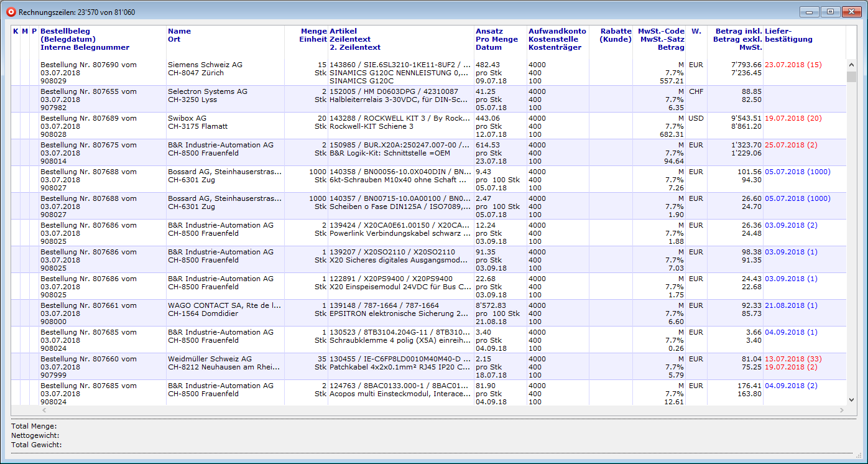This screenshot has width=868, height=464.
Task: Click the red application icon in title bar
Action: pos(11,12)
